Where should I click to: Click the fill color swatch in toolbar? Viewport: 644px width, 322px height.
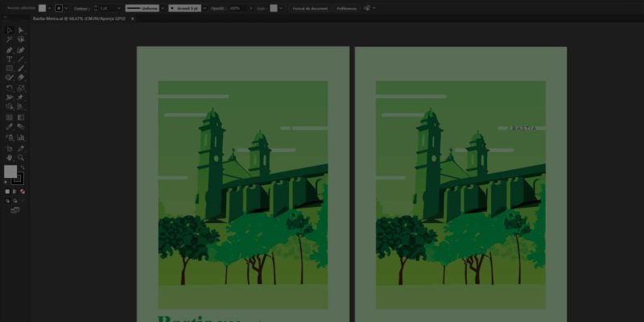(x=10, y=171)
